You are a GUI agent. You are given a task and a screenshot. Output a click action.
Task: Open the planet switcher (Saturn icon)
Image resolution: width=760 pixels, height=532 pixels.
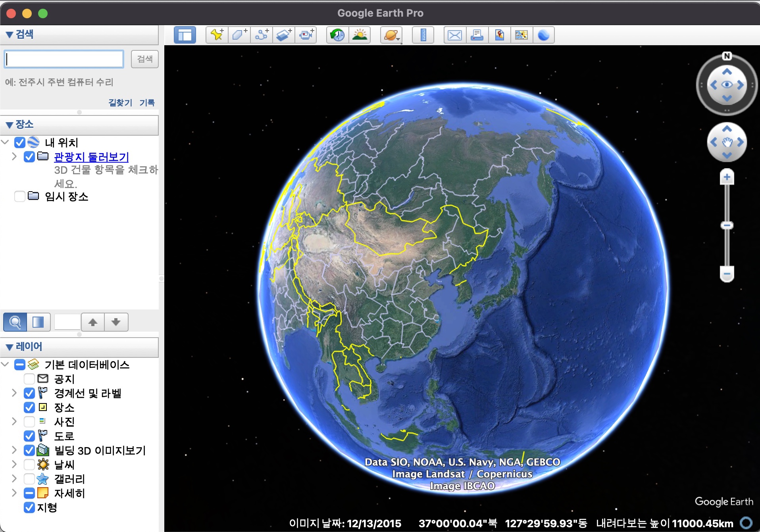point(391,35)
